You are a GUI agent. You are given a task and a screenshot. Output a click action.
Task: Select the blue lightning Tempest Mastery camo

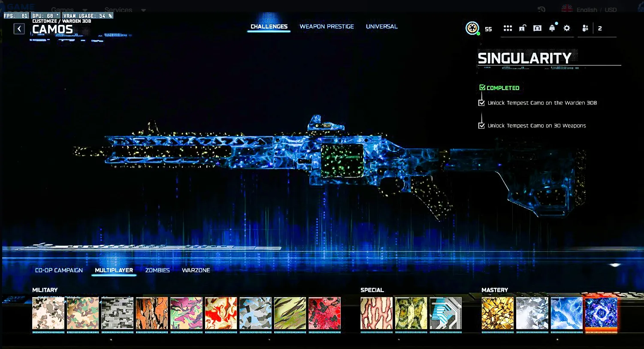coord(566,313)
